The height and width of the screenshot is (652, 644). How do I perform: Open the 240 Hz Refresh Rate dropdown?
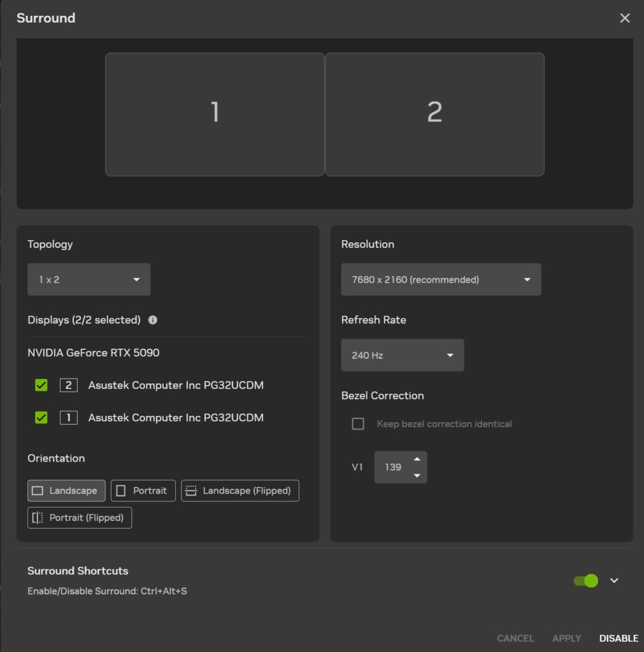402,355
